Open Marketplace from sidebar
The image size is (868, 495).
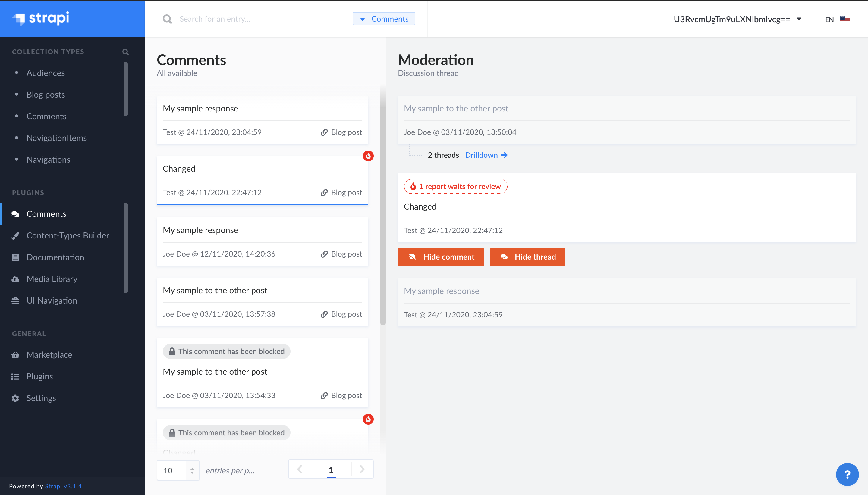click(49, 355)
